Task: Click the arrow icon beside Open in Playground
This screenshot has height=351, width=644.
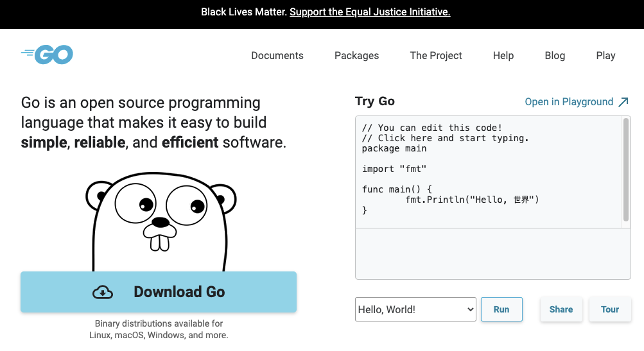Action: pos(623,102)
